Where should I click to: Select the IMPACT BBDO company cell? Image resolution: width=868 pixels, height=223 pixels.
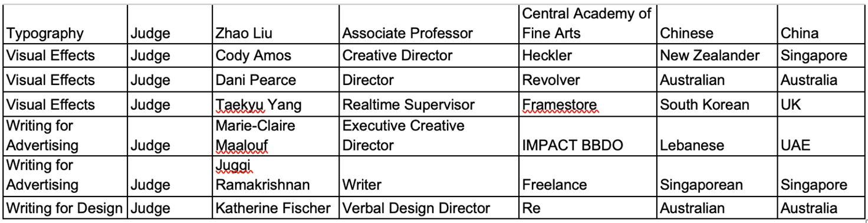coord(588,135)
